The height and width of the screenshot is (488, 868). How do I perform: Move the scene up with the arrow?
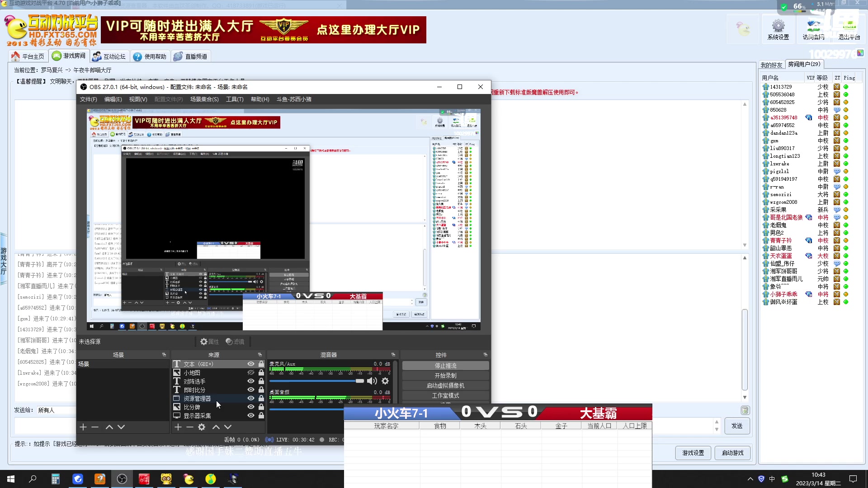pos(109,427)
